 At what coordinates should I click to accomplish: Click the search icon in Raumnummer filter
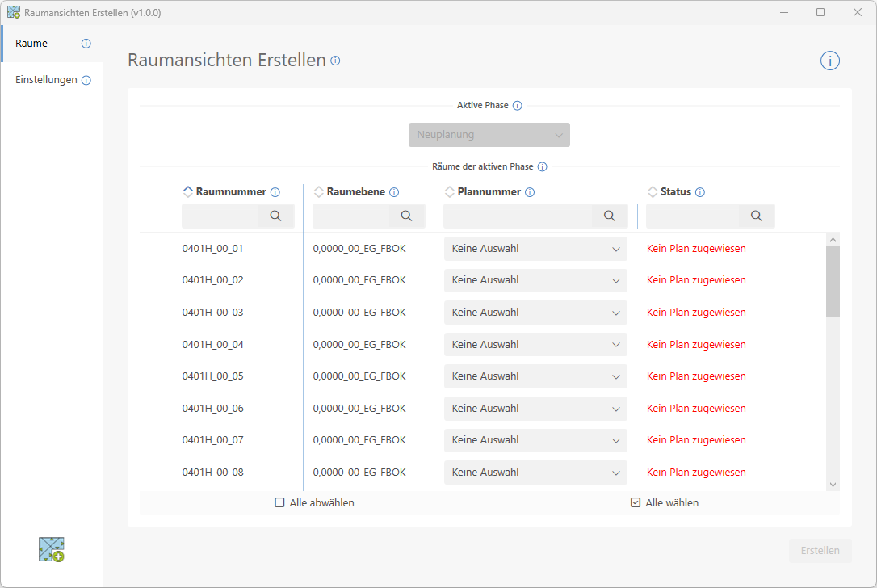tap(275, 216)
